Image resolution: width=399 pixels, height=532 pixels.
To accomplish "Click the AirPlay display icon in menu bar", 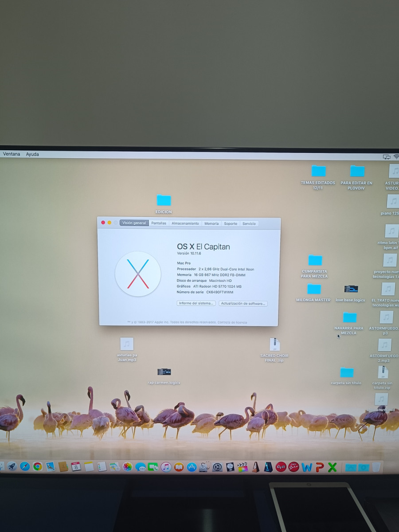I will (x=387, y=157).
